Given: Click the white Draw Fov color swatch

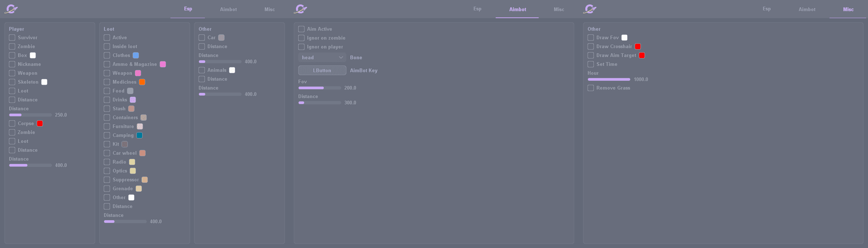Looking at the screenshot, I should 625,38.
